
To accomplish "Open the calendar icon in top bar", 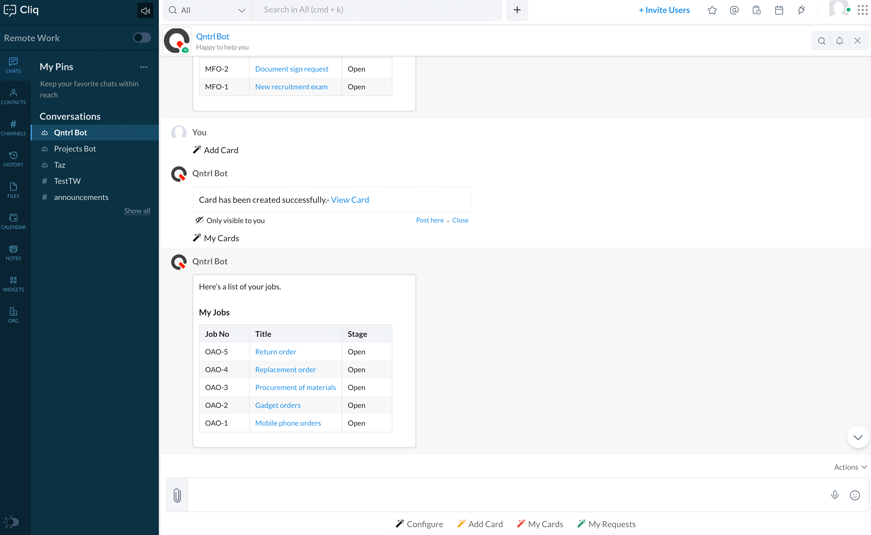I will 779,10.
